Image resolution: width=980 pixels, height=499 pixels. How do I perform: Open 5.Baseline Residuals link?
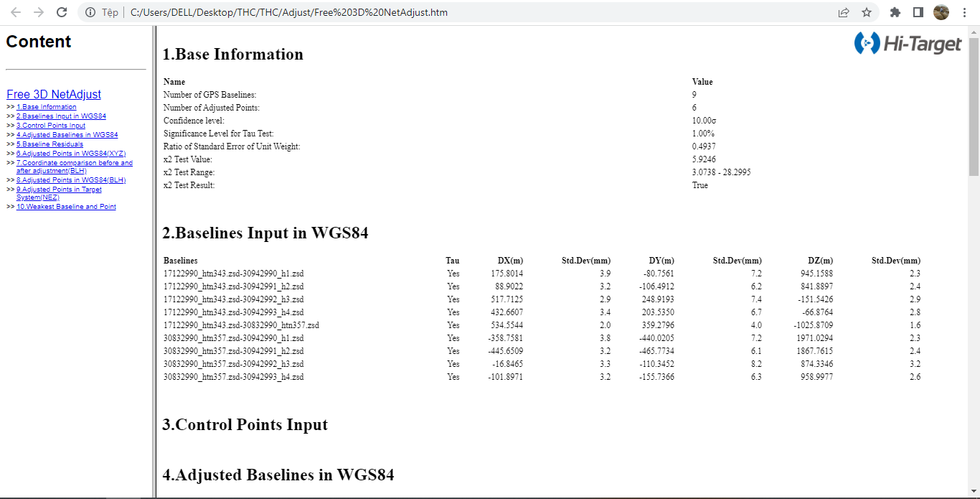point(50,144)
